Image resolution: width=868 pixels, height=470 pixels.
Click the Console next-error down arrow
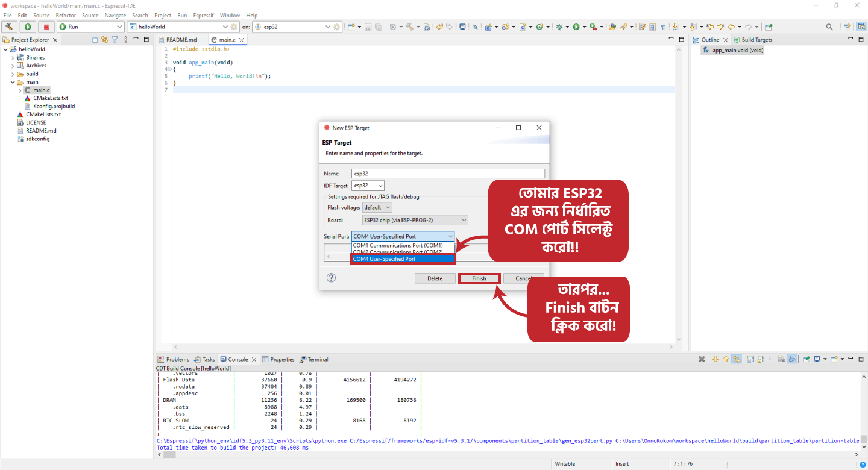click(715, 359)
